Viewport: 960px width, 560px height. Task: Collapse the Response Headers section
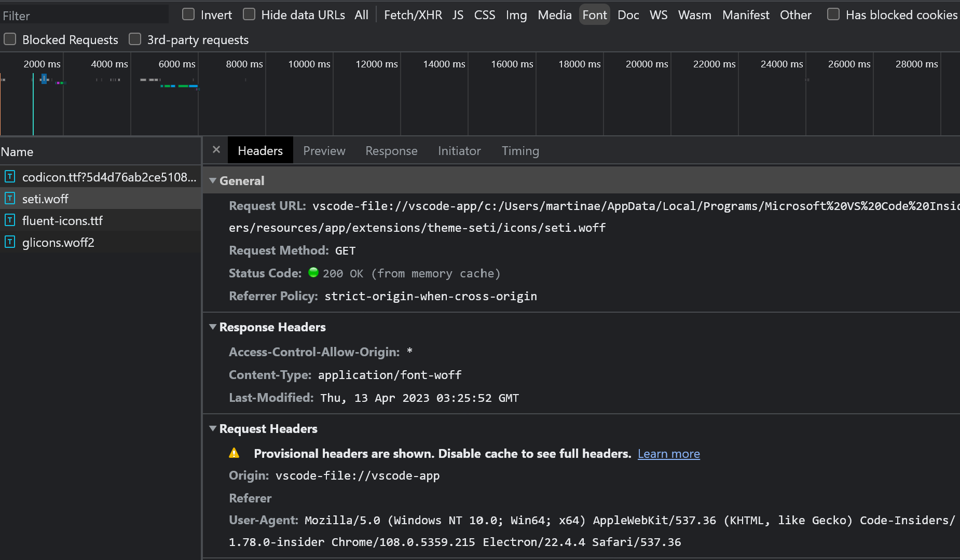click(213, 327)
